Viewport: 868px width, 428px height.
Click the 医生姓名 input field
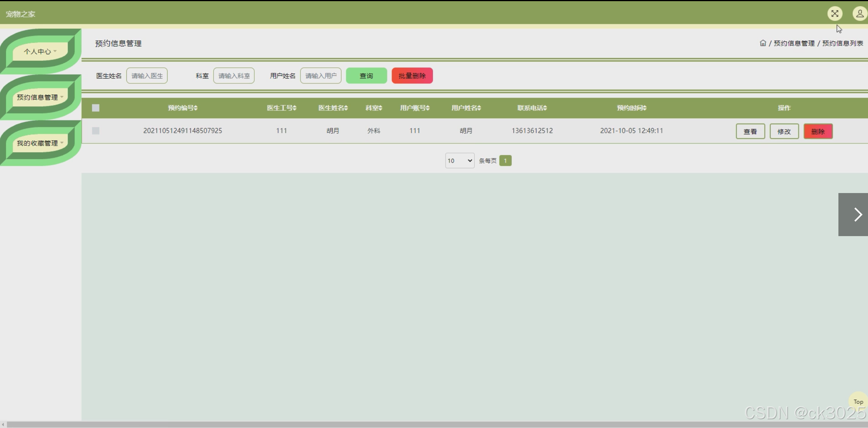(x=147, y=76)
